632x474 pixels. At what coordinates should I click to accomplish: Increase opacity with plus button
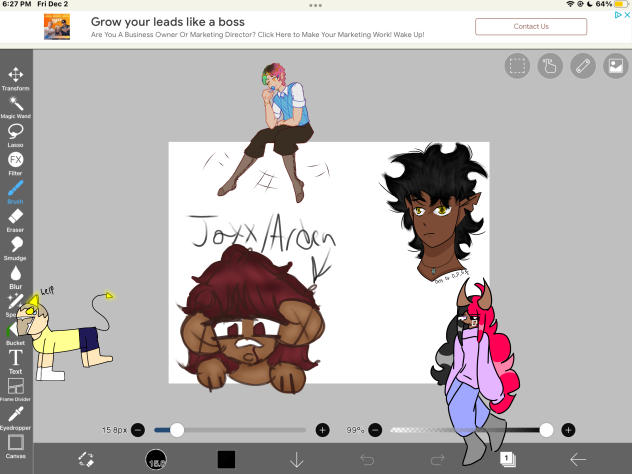568,430
